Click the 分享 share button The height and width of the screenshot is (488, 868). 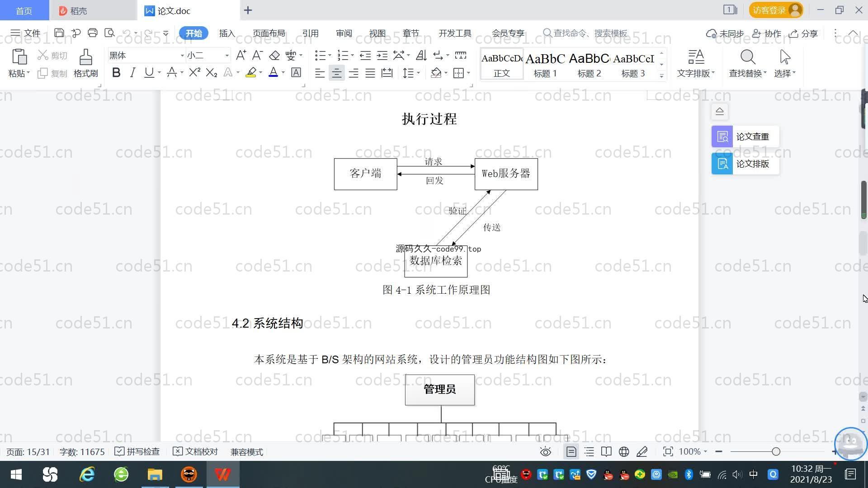tap(803, 33)
